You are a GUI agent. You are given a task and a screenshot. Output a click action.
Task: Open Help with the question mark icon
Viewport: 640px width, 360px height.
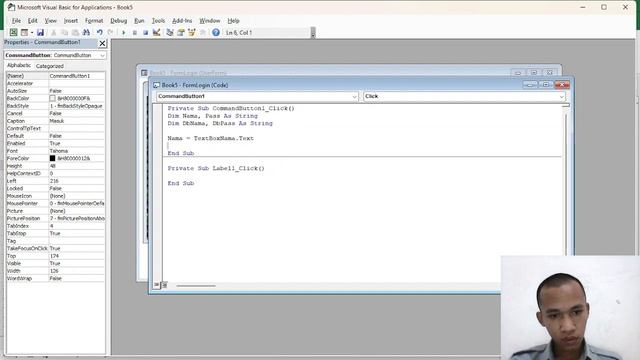[x=216, y=32]
